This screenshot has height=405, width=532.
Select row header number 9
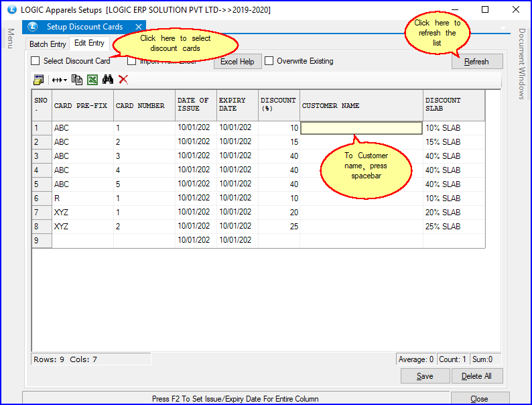pyautogui.click(x=42, y=241)
